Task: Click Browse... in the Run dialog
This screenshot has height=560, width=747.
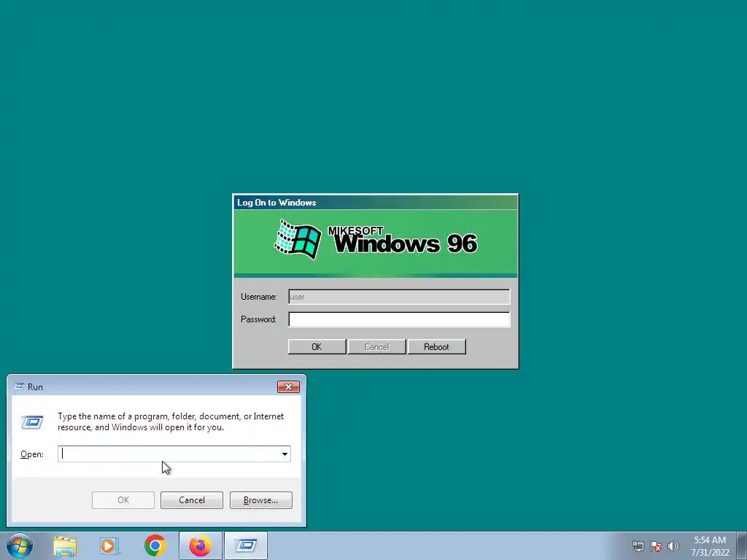Action: point(260,500)
